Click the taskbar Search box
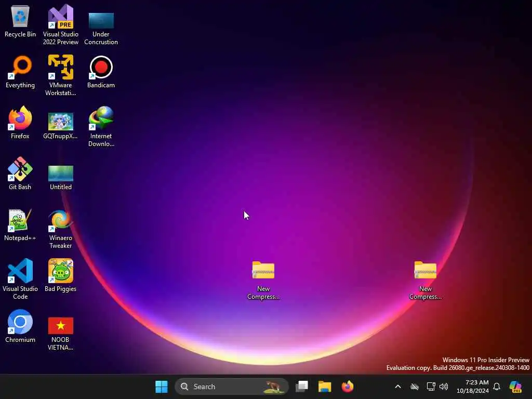Screen dimensions: 532x399 (x=231, y=387)
